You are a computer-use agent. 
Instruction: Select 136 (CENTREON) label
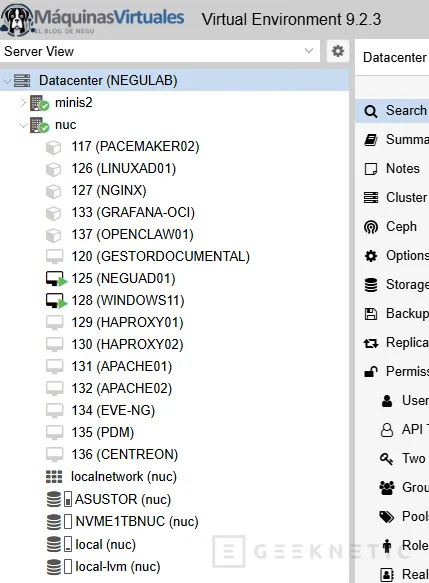125,454
